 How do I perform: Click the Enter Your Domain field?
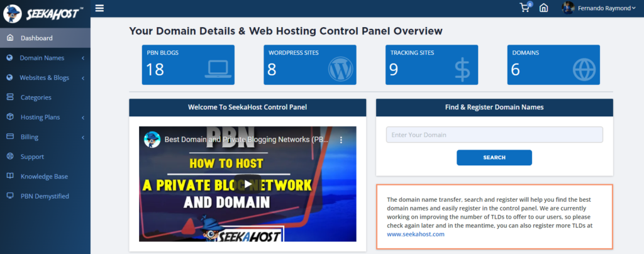pos(494,135)
